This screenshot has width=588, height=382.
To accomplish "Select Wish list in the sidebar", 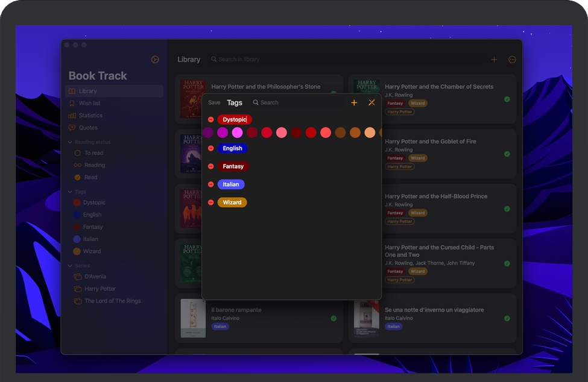I will [x=89, y=104].
